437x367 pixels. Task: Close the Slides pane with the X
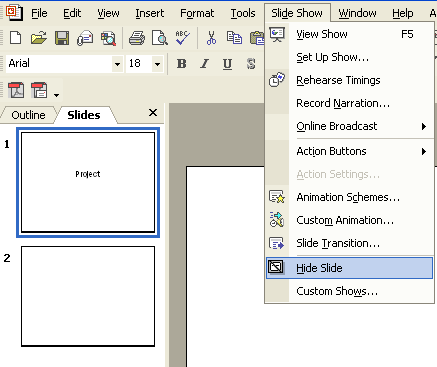[x=153, y=113]
